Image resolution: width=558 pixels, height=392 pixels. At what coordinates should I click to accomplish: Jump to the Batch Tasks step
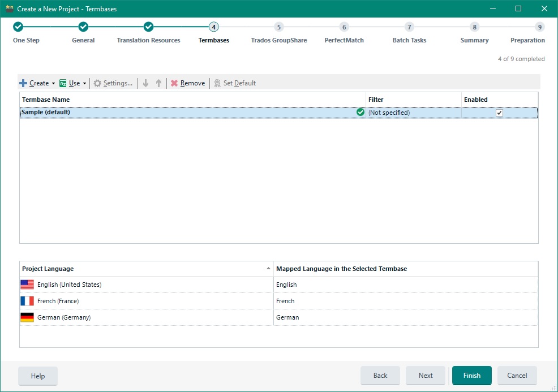tap(409, 27)
